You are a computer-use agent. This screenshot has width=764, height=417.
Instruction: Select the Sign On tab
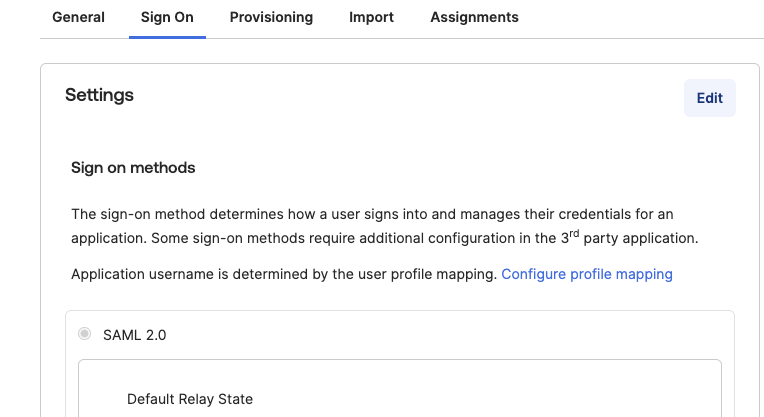167,18
